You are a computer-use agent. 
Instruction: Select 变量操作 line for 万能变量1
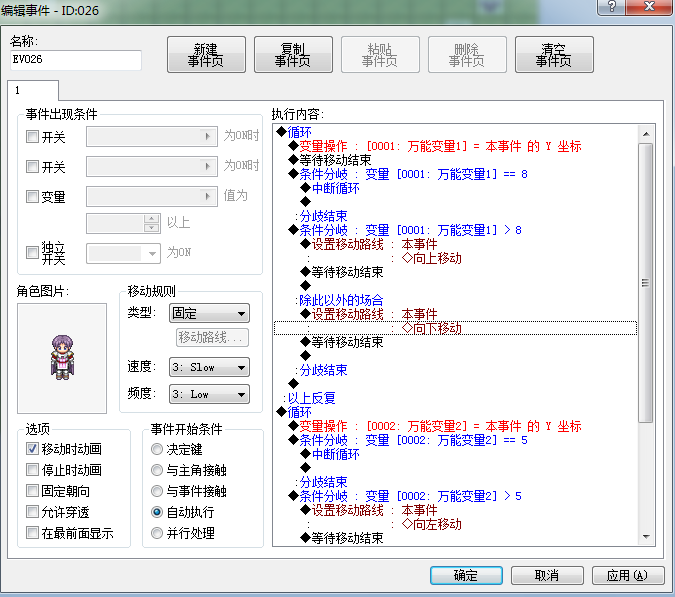(x=455, y=146)
